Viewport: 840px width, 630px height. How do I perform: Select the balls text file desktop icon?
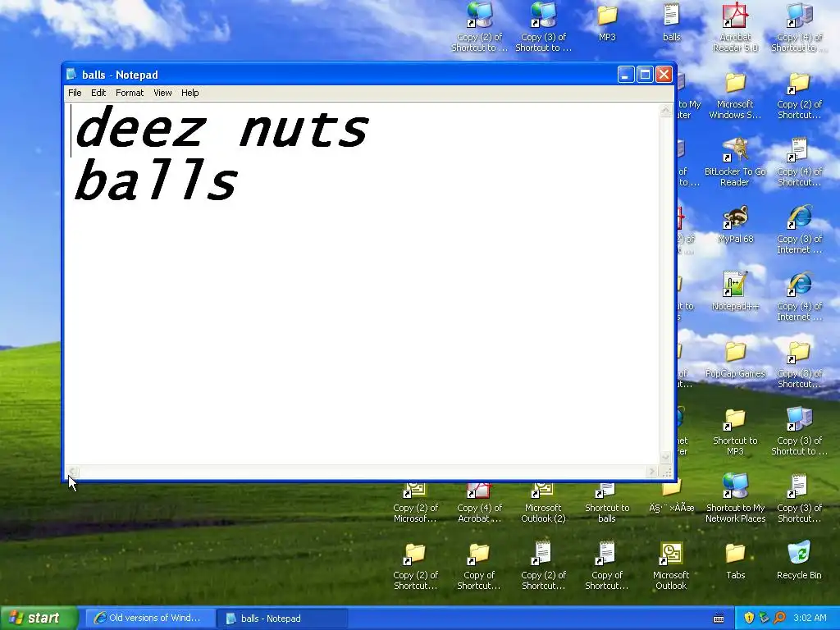point(671,22)
